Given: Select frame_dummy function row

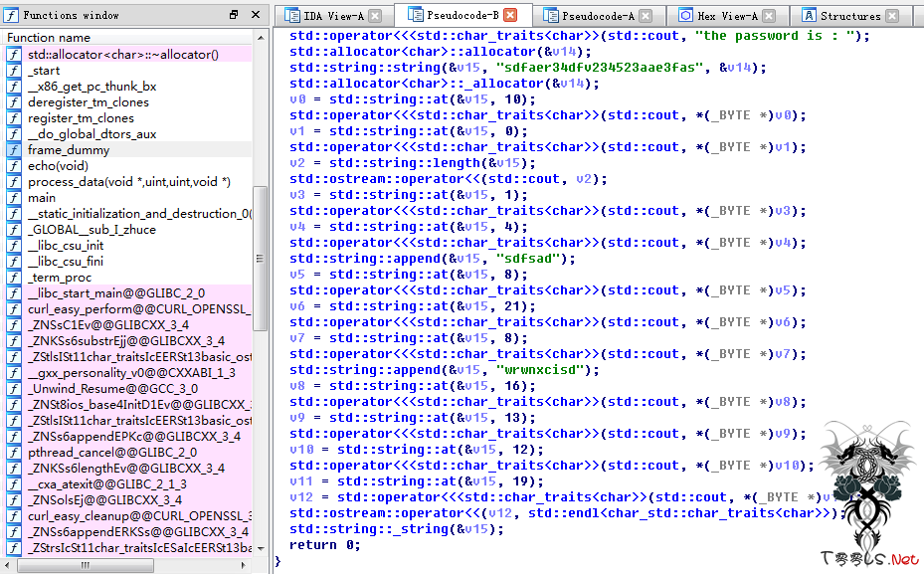Looking at the screenshot, I should 128,149.
